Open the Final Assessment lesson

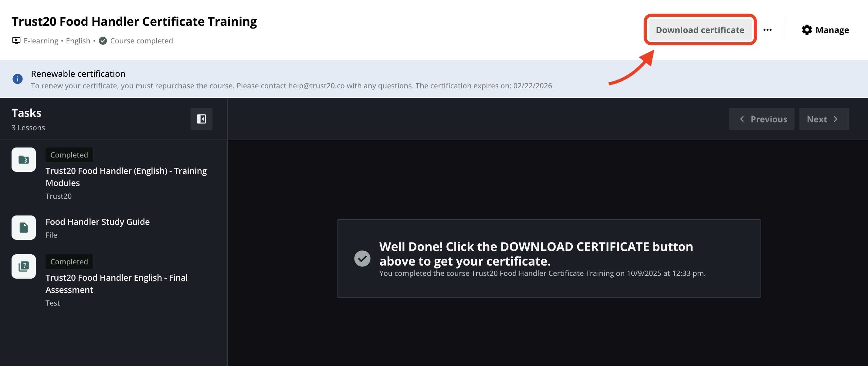tap(116, 283)
